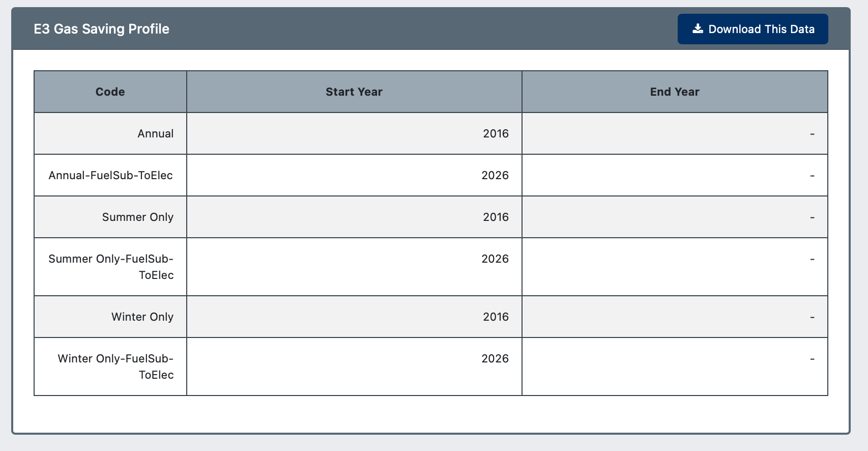Viewport: 868px width, 451px height.
Task: Click the download icon in the button
Action: [x=698, y=29]
